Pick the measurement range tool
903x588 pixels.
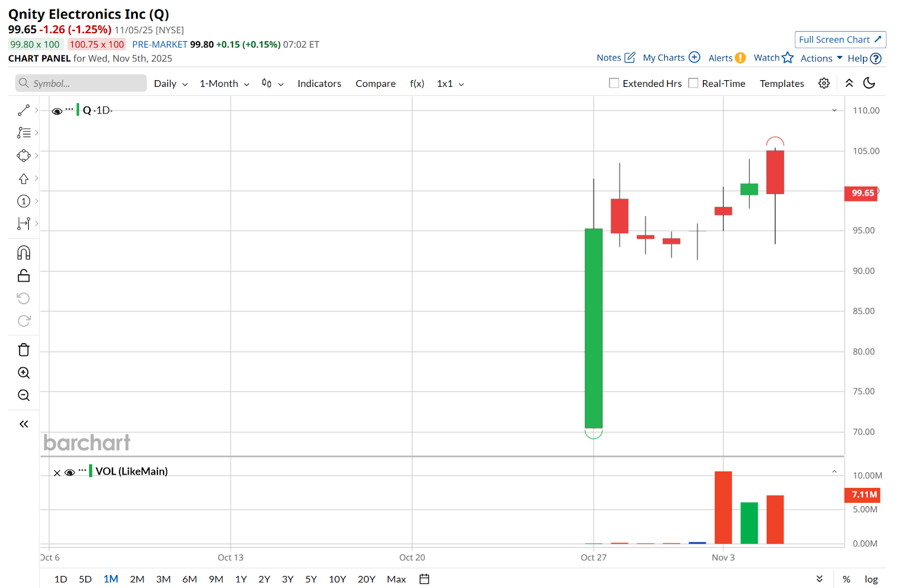[24, 223]
